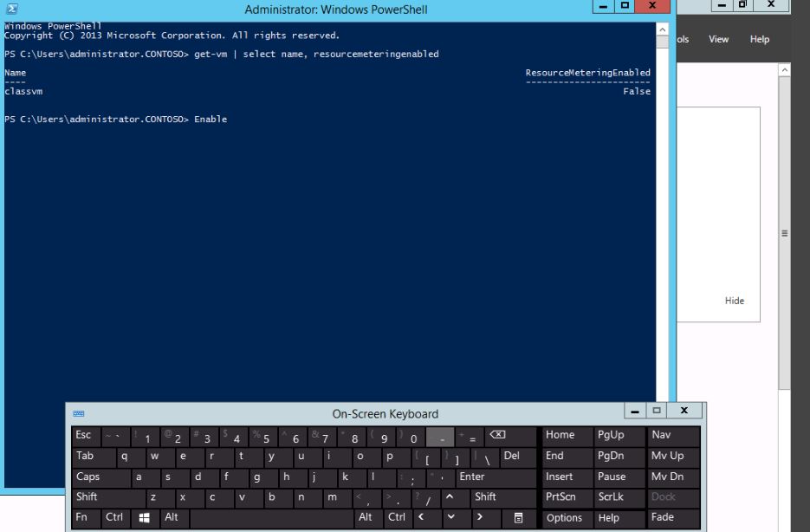Click the On-Screen Keyboard title icon

(x=80, y=414)
